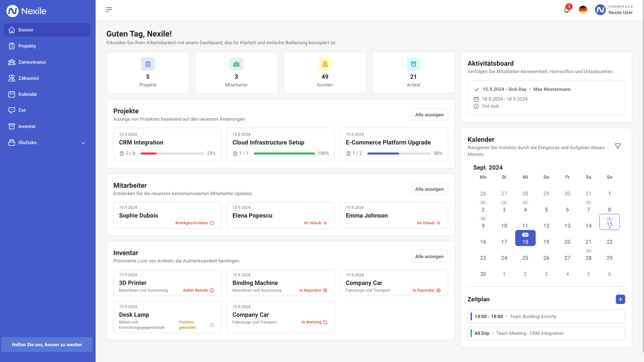Click CRM Integration 25% progress bar

click(172, 154)
